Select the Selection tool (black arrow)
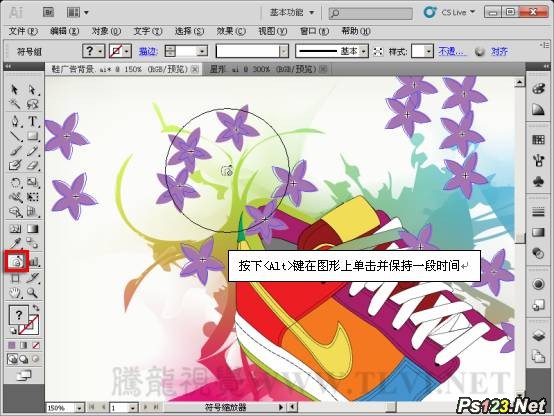The image size is (554, 416). click(x=14, y=89)
